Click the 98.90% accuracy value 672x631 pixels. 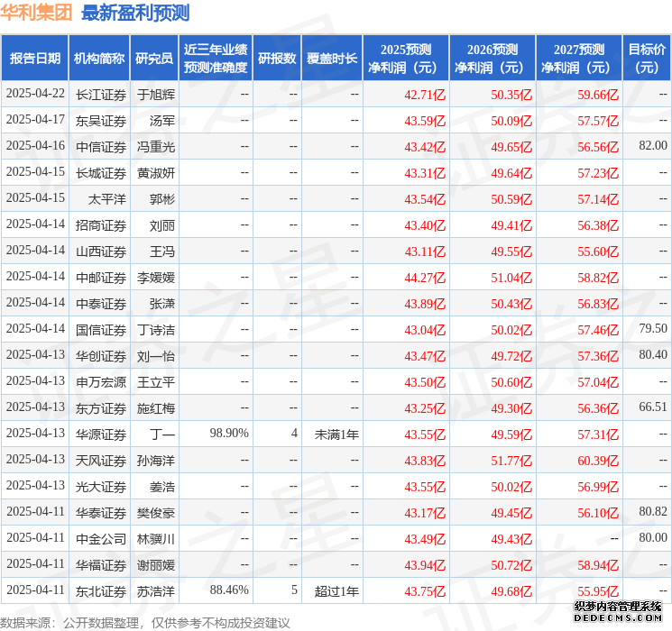coord(229,433)
